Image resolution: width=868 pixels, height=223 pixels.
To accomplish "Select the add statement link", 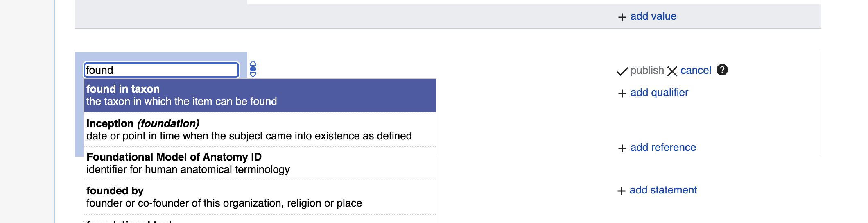I will point(663,190).
